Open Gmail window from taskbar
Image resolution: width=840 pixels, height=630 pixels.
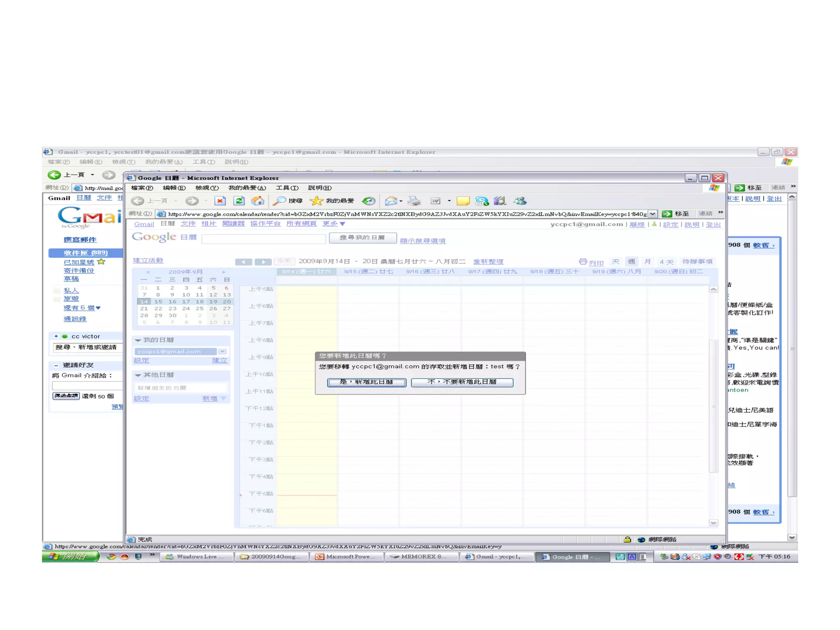click(x=497, y=557)
